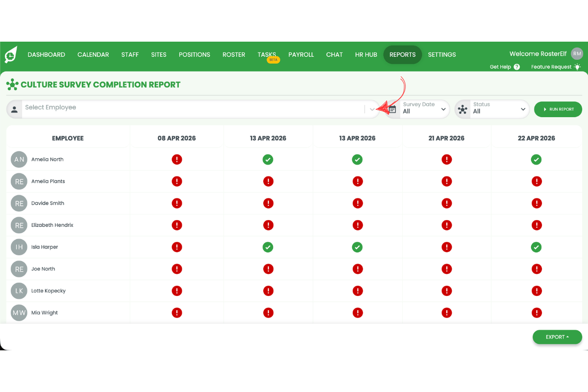588x392 pixels.
Task: Open the Export options button
Action: tap(557, 337)
